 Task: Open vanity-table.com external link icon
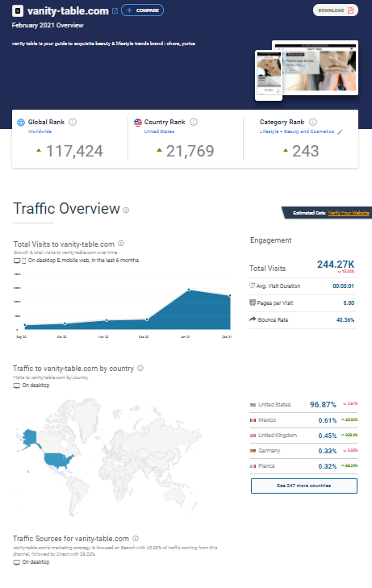tap(115, 10)
